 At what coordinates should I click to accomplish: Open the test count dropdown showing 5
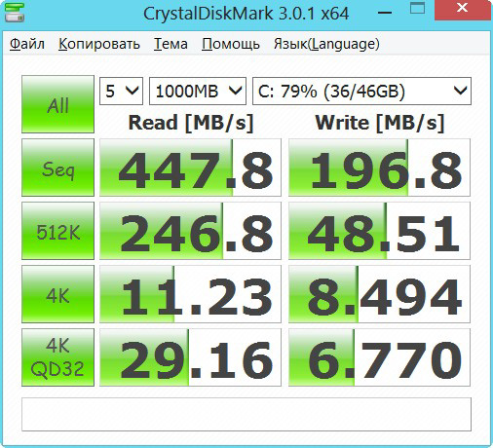pos(121,91)
